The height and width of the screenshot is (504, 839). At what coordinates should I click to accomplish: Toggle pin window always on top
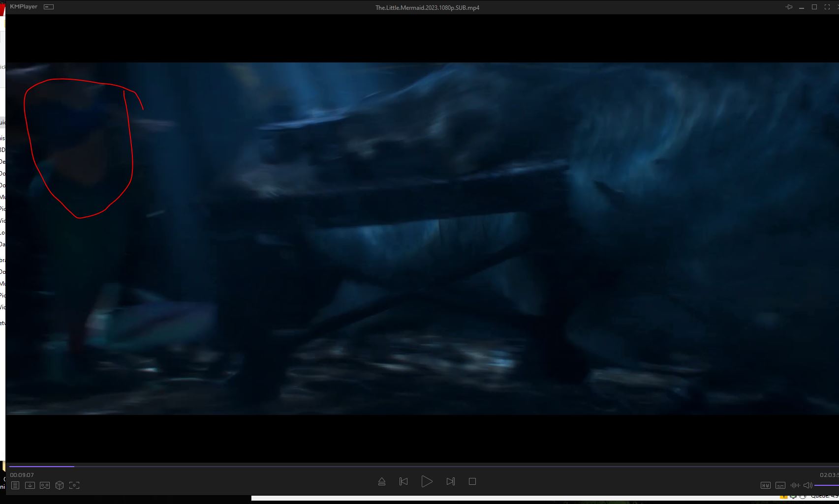coord(789,7)
